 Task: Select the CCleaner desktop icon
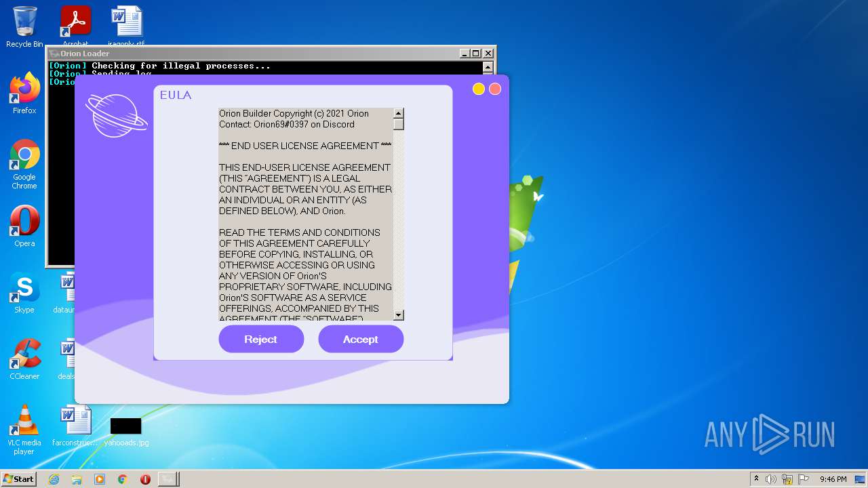point(24,359)
